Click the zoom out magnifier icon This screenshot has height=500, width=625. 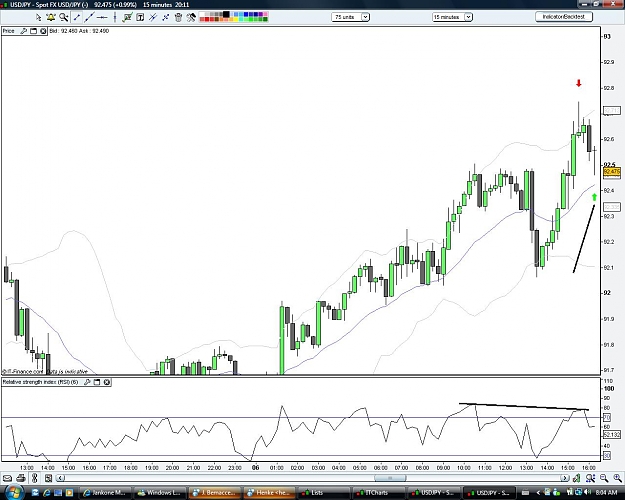pyautogui.click(x=604, y=478)
